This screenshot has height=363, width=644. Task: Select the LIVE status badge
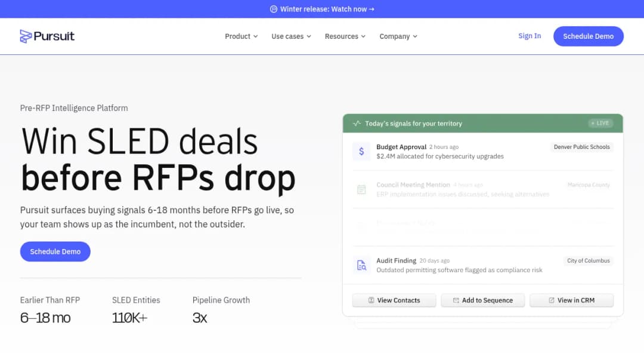point(600,123)
